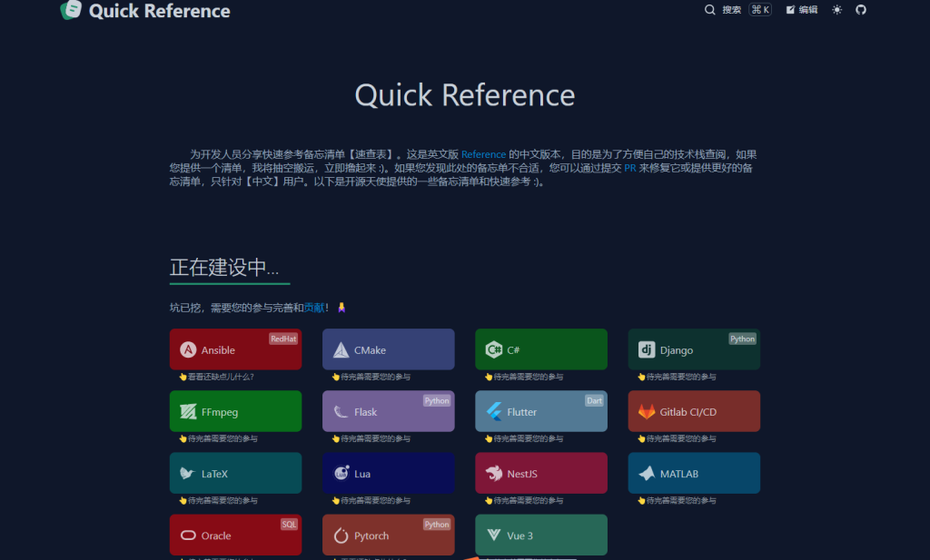Open the Gitlab CI/CD fox icon
The width and height of the screenshot is (930, 560).
click(647, 411)
